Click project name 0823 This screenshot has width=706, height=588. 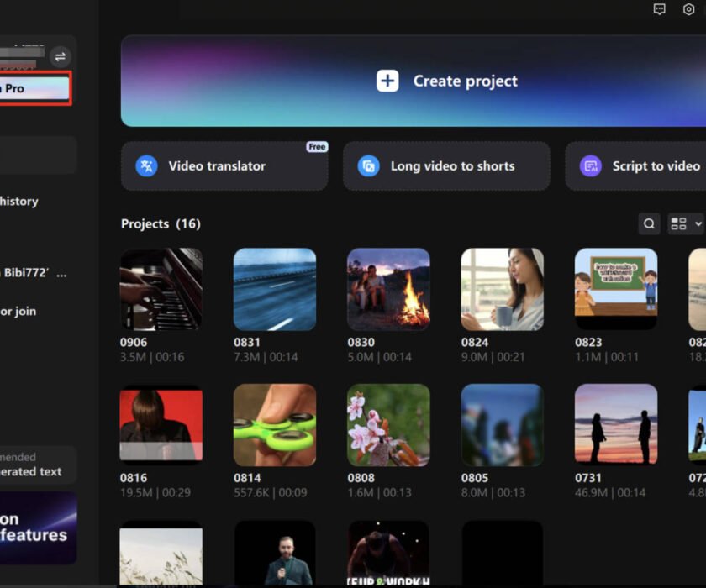(588, 343)
